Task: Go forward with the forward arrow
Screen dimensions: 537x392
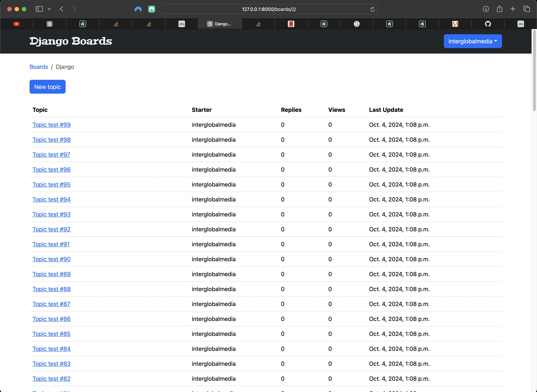Action: point(74,9)
